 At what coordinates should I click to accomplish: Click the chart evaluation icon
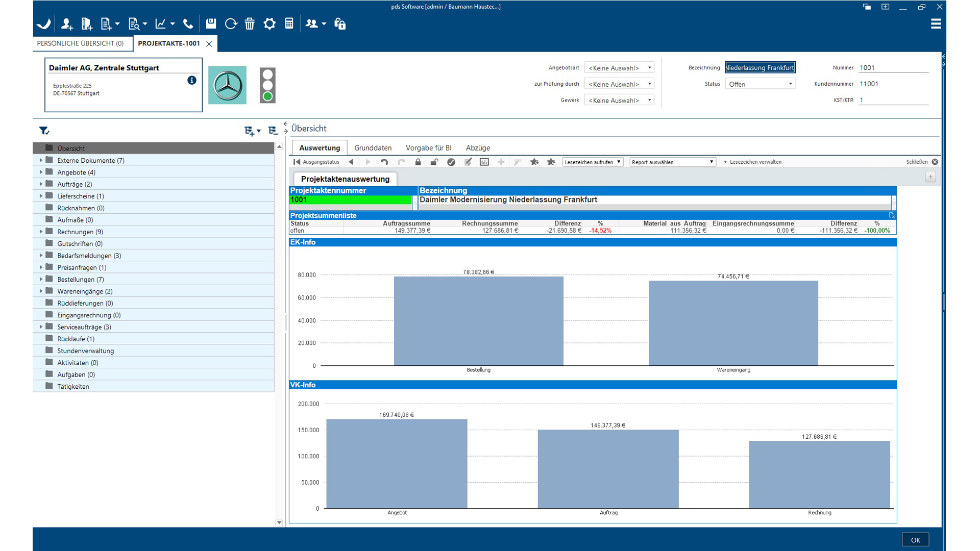tap(160, 23)
